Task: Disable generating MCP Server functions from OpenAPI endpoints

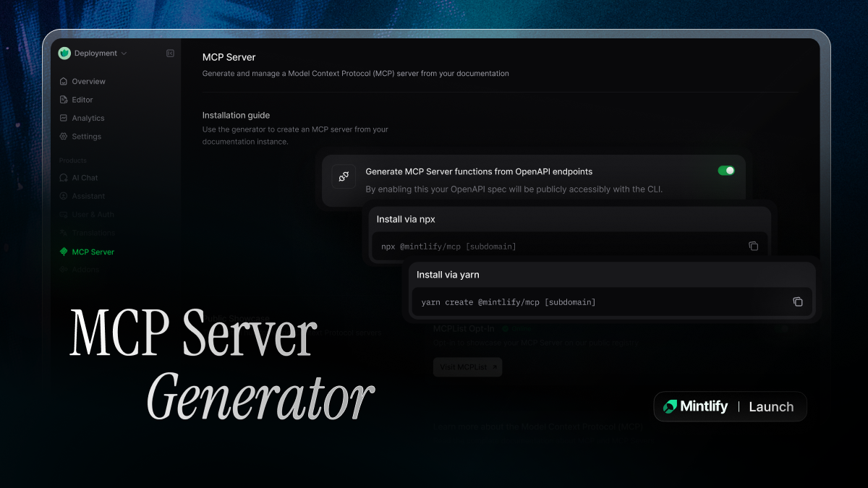Action: (726, 170)
